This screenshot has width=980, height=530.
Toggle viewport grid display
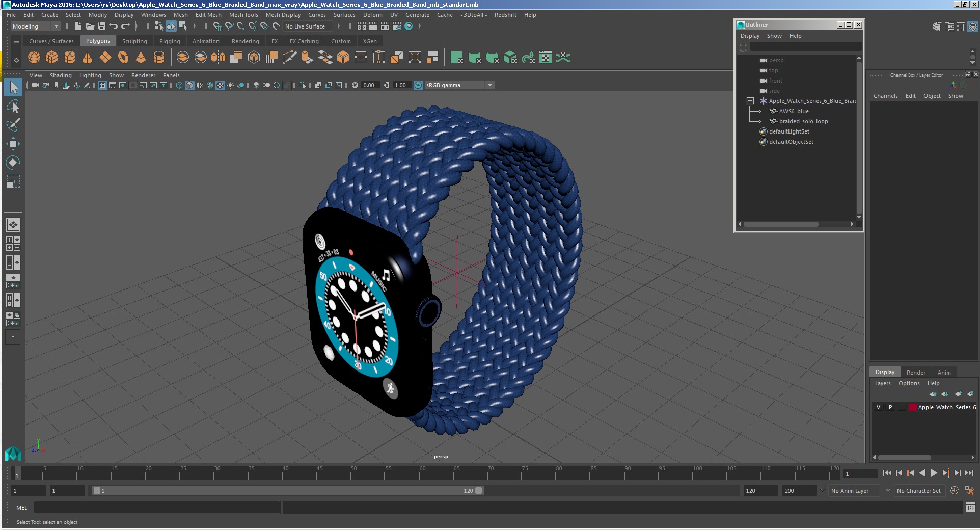point(102,85)
